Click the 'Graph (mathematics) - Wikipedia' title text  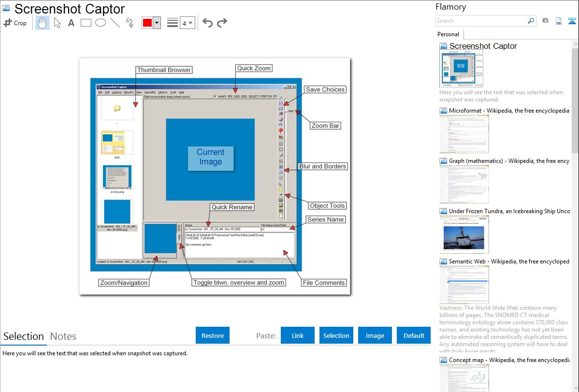coord(509,161)
